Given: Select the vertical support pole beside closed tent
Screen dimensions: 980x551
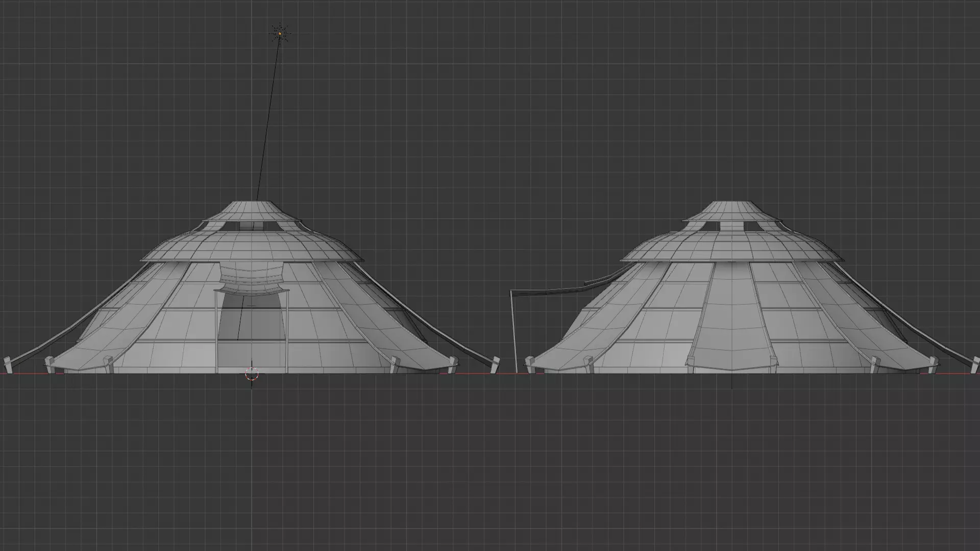Looking at the screenshot, I should [x=513, y=332].
